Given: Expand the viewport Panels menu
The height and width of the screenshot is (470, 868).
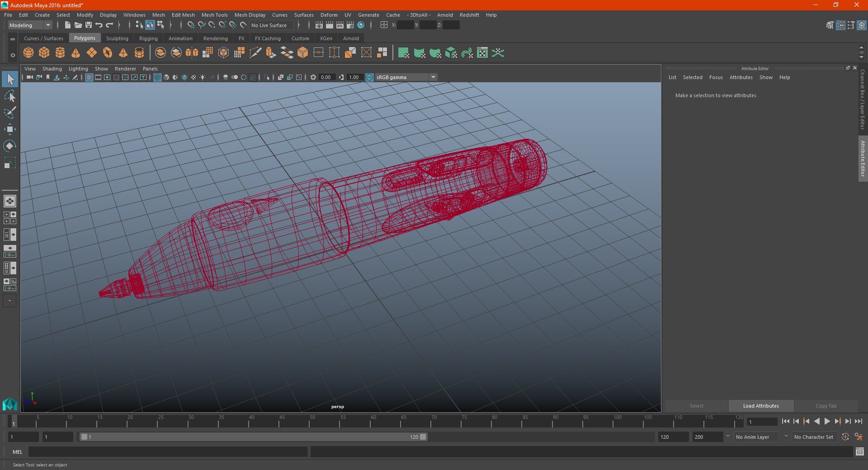Looking at the screenshot, I should (150, 69).
